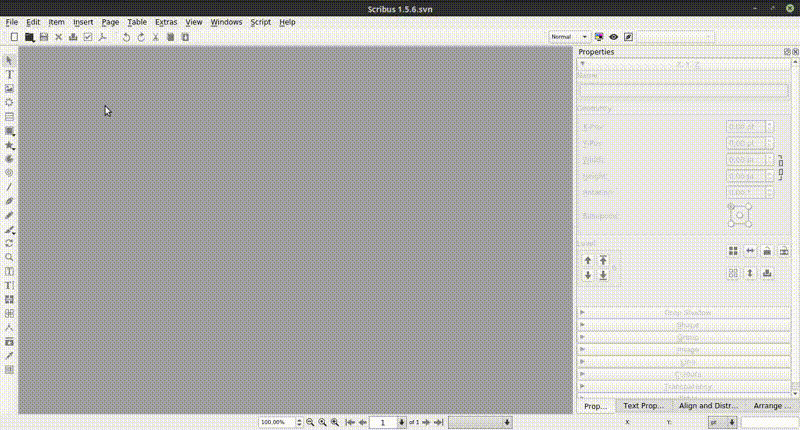Viewport: 800px width, 430px height.
Task: Select the Text Frame tool
Action: [x=10, y=74]
